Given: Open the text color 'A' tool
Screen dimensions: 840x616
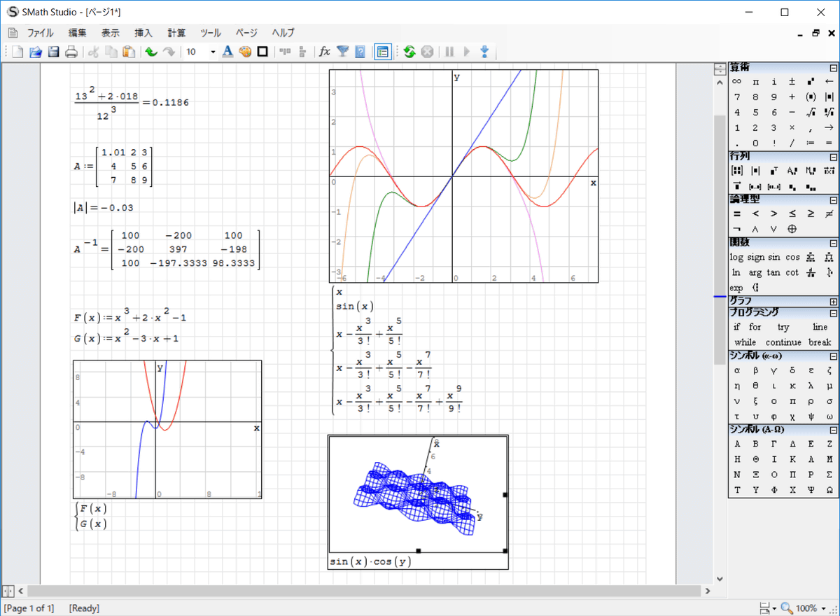Looking at the screenshot, I should (227, 51).
